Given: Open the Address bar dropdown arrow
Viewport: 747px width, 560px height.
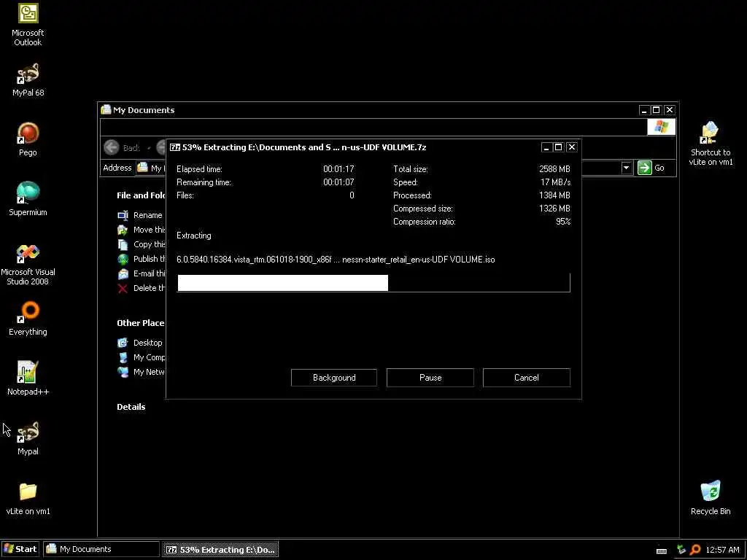Looking at the screenshot, I should (x=626, y=168).
